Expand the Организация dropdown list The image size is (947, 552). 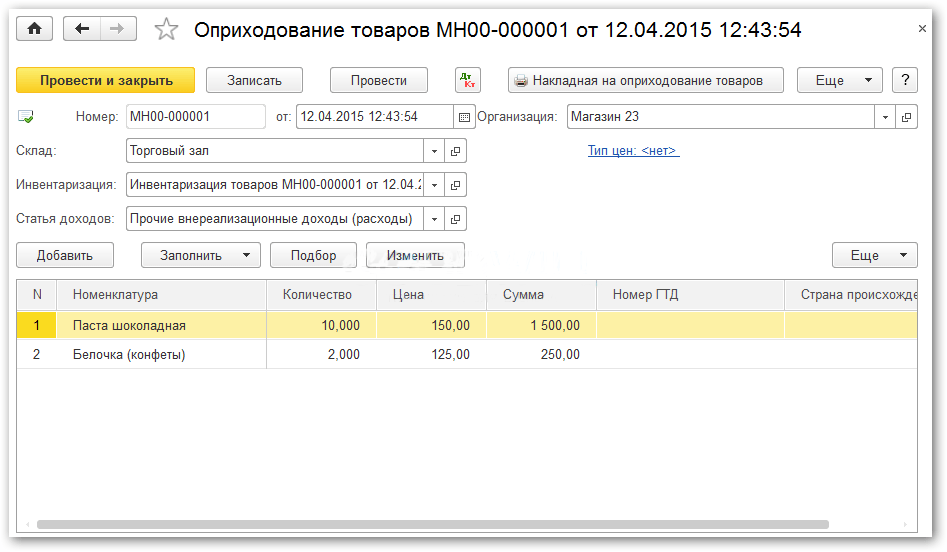coord(885,117)
